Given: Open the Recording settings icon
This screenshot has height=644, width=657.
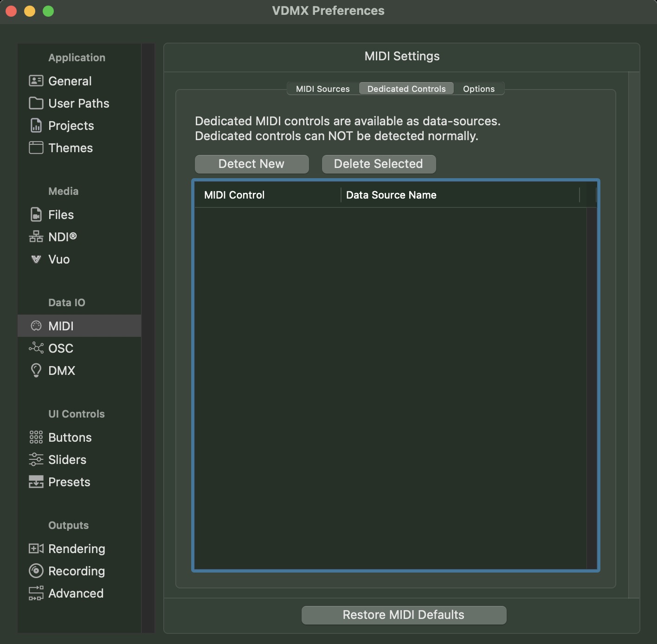Looking at the screenshot, I should click(36, 571).
